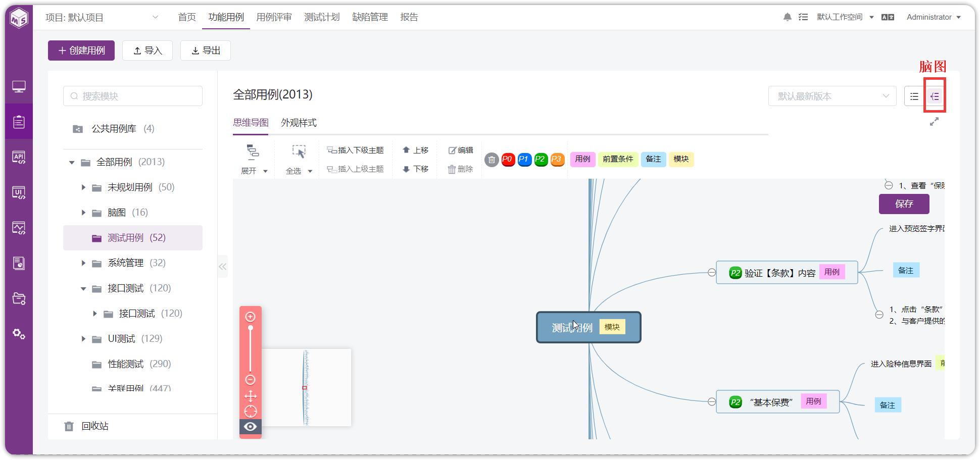Open the system settings gears icon
The image size is (980, 460).
[x=19, y=334]
